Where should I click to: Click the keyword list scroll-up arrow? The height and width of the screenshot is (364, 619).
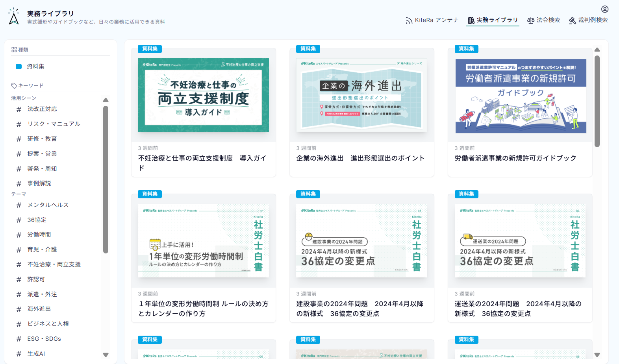point(106,100)
